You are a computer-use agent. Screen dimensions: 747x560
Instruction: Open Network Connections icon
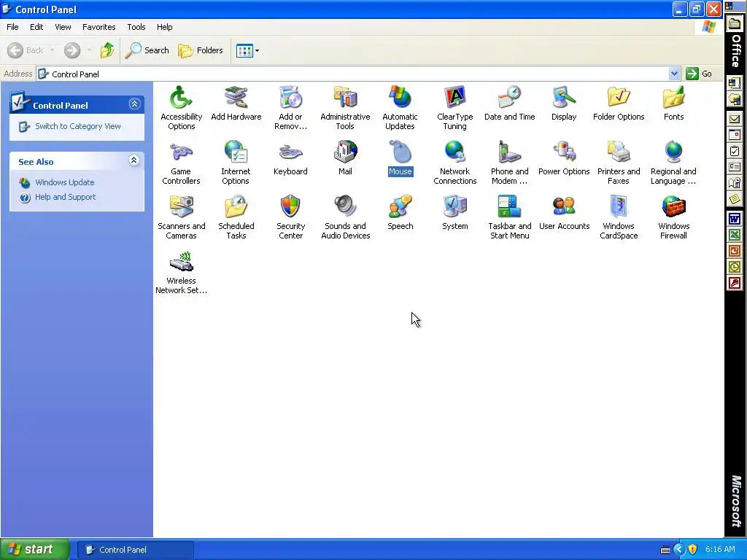click(x=455, y=152)
